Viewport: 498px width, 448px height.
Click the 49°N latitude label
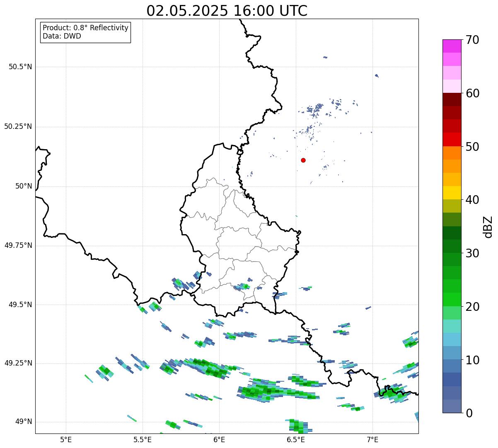(24, 421)
